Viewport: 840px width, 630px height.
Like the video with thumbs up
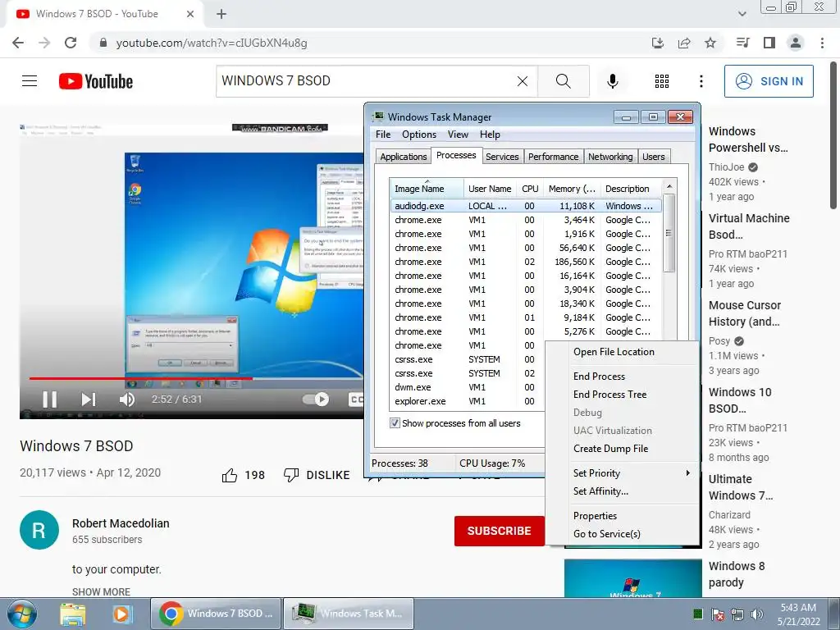click(230, 475)
